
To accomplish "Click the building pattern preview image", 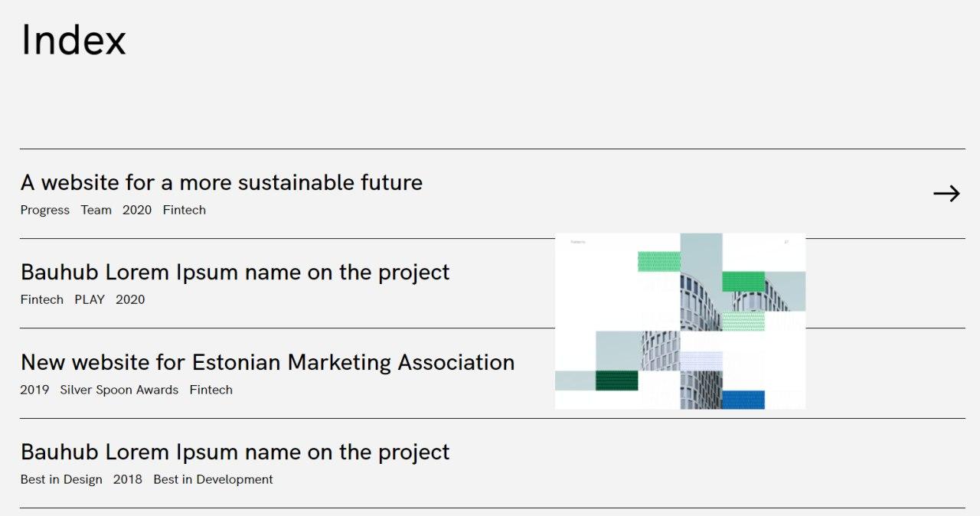I will [x=680, y=321].
